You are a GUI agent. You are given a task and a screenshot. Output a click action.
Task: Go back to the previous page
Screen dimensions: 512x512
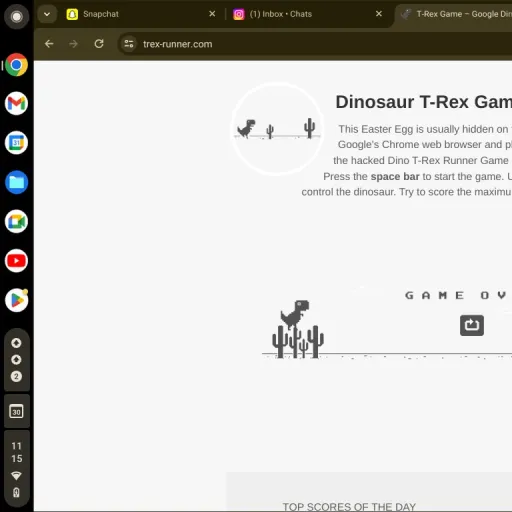[x=49, y=44]
